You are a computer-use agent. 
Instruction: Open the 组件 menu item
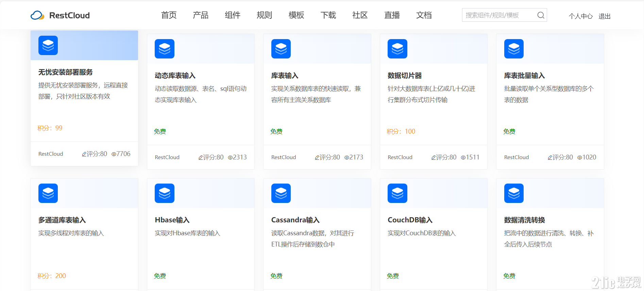point(233,15)
